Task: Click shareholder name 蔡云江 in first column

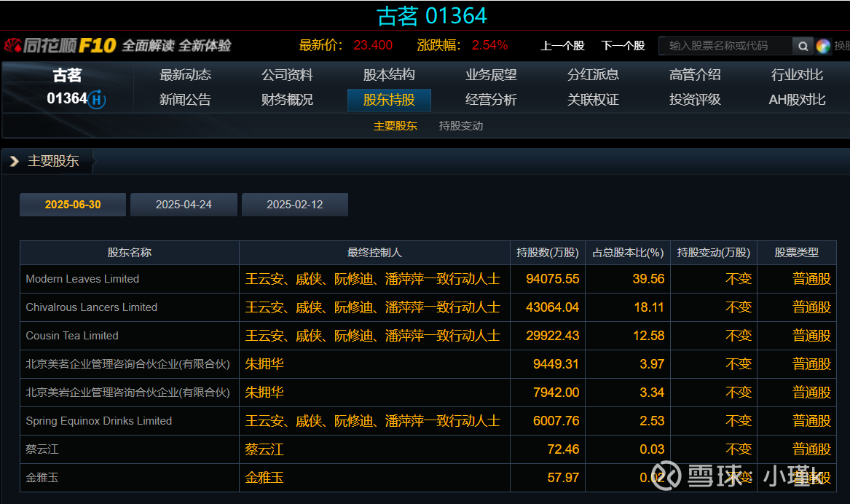Action: [x=42, y=449]
